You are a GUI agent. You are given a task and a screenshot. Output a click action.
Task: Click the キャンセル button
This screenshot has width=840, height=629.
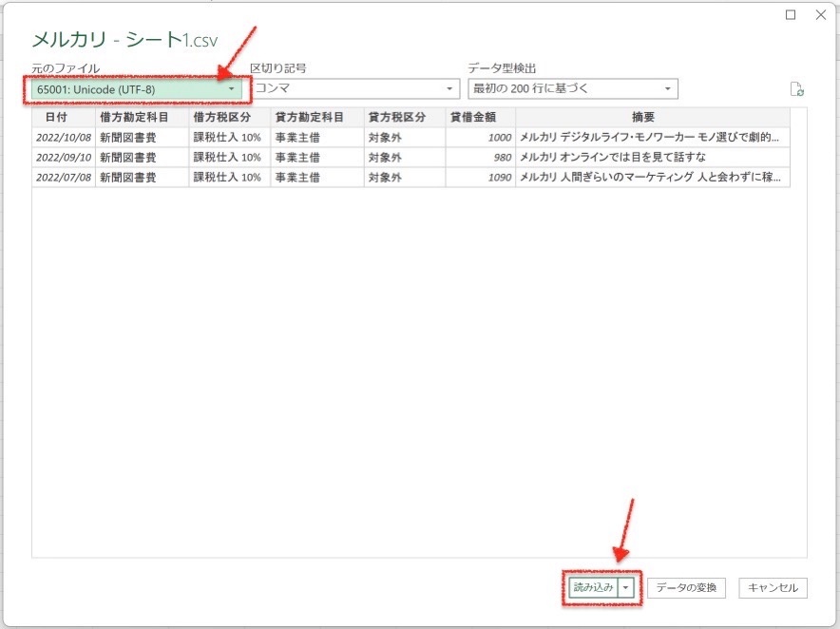point(773,588)
